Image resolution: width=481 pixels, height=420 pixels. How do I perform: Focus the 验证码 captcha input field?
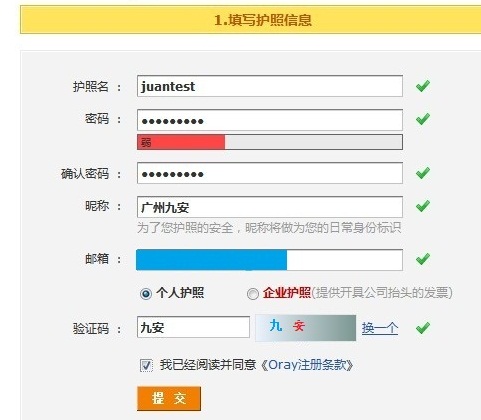point(193,327)
